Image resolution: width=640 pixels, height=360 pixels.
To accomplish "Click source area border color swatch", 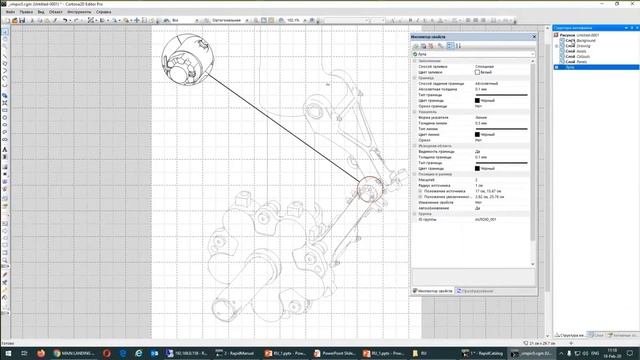I will click(477, 169).
